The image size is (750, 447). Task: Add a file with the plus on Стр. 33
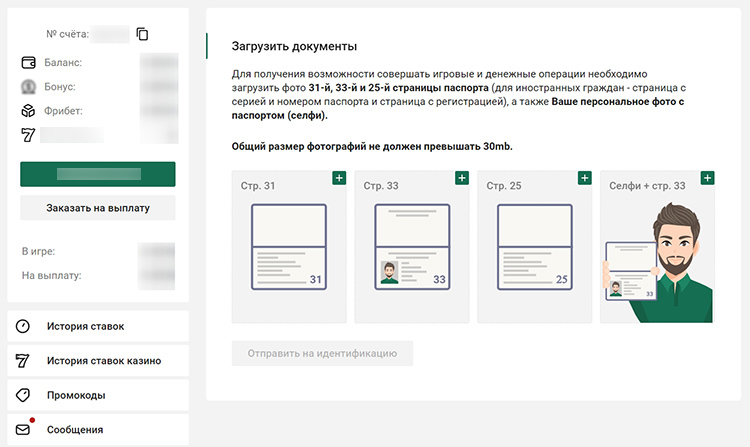click(x=462, y=178)
